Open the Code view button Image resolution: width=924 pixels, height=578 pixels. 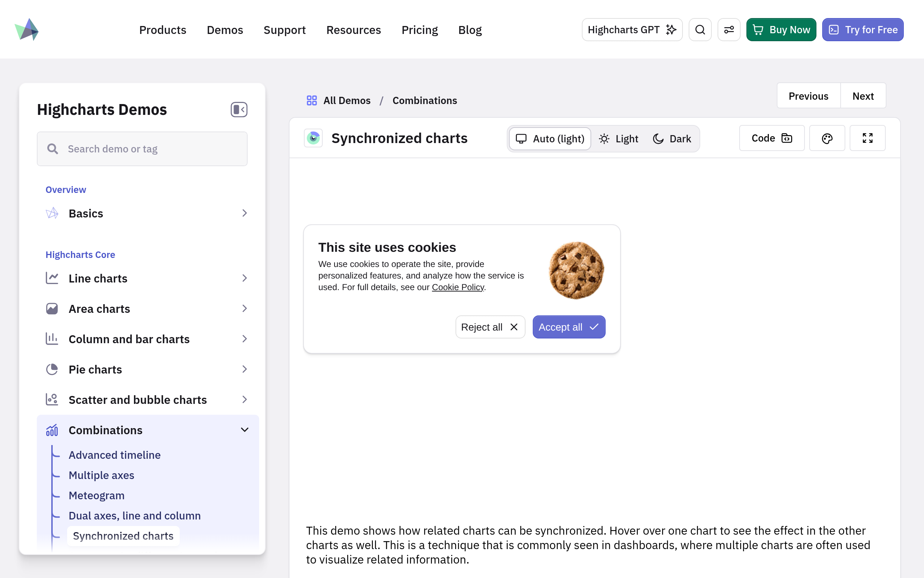tap(772, 138)
